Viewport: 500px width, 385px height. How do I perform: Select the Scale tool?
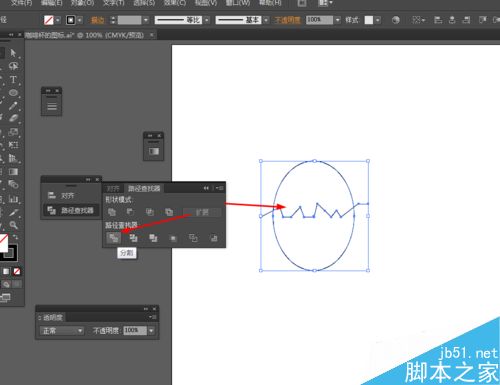[x=13, y=132]
